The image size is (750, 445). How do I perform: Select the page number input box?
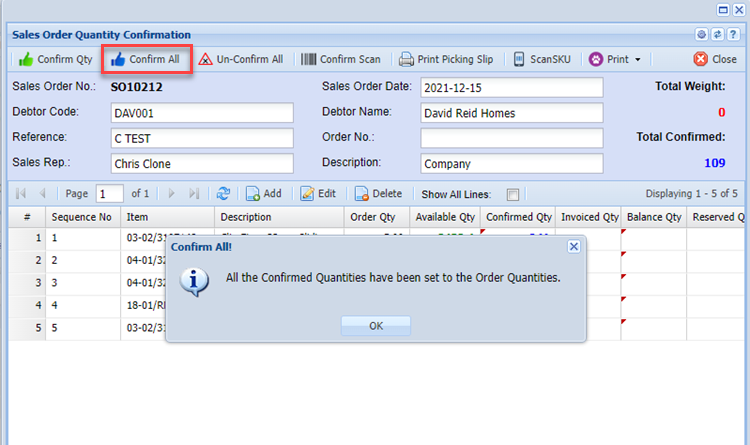coord(109,194)
